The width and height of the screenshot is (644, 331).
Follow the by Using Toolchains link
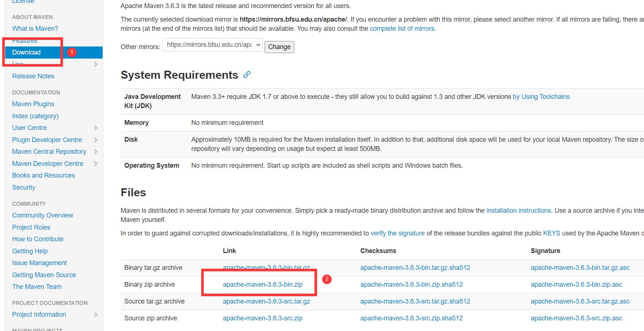click(x=541, y=97)
